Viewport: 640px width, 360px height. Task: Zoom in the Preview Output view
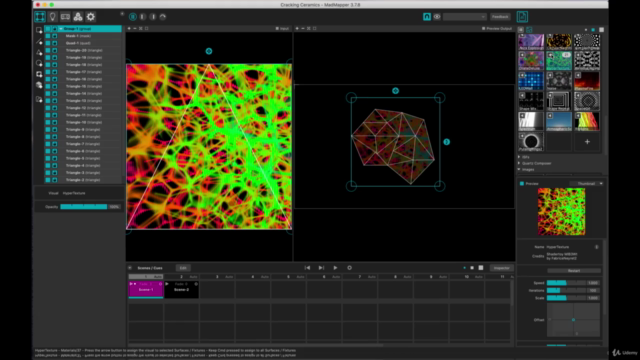point(297,29)
